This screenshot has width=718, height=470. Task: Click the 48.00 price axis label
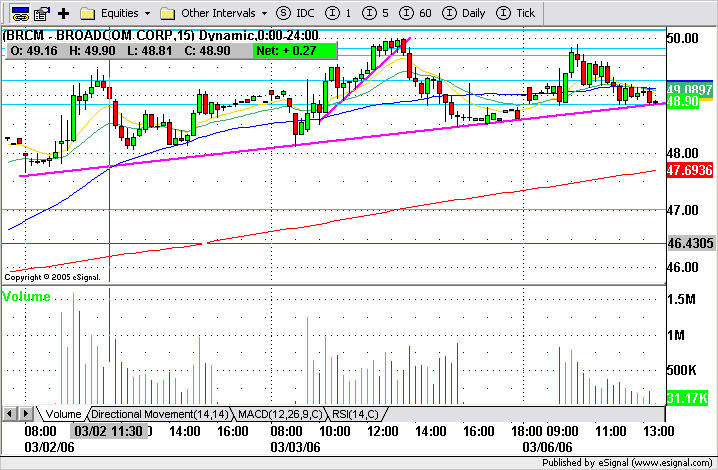pyautogui.click(x=683, y=153)
